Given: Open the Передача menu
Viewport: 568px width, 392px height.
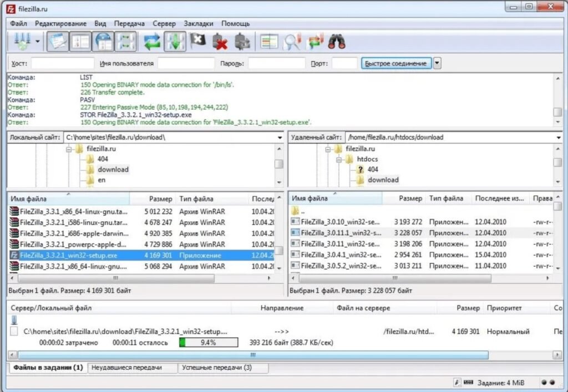Looking at the screenshot, I should tap(129, 23).
